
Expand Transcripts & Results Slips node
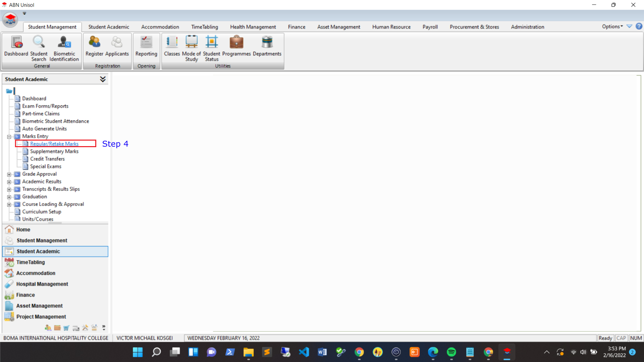(9, 189)
